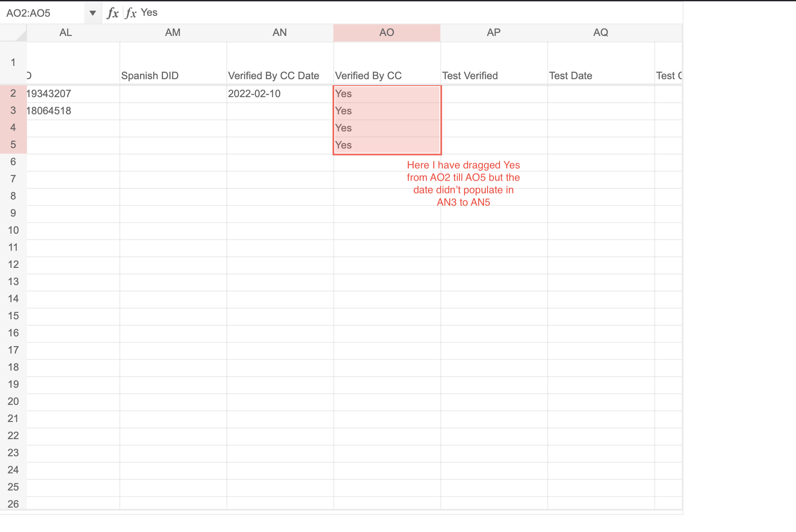This screenshot has height=532, width=796.
Task: Click the Spanish DID header cell
Action: (x=173, y=76)
